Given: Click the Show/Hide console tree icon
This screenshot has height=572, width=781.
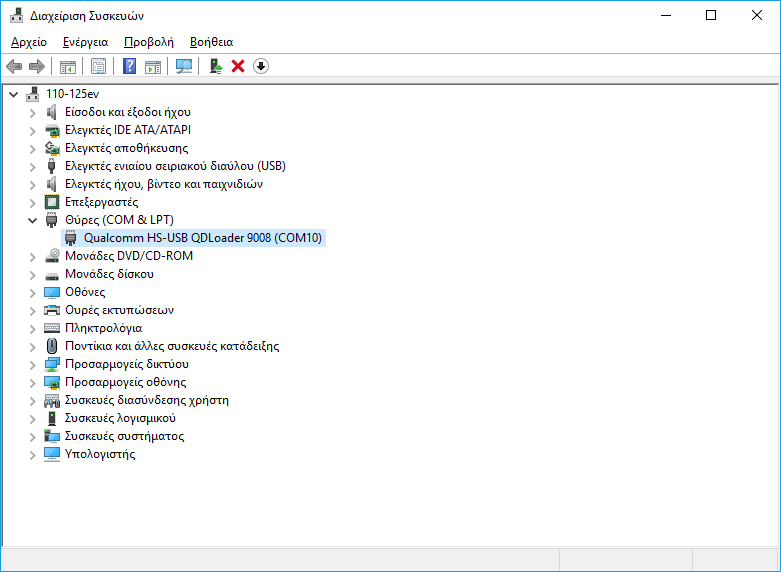Looking at the screenshot, I should click(x=68, y=66).
